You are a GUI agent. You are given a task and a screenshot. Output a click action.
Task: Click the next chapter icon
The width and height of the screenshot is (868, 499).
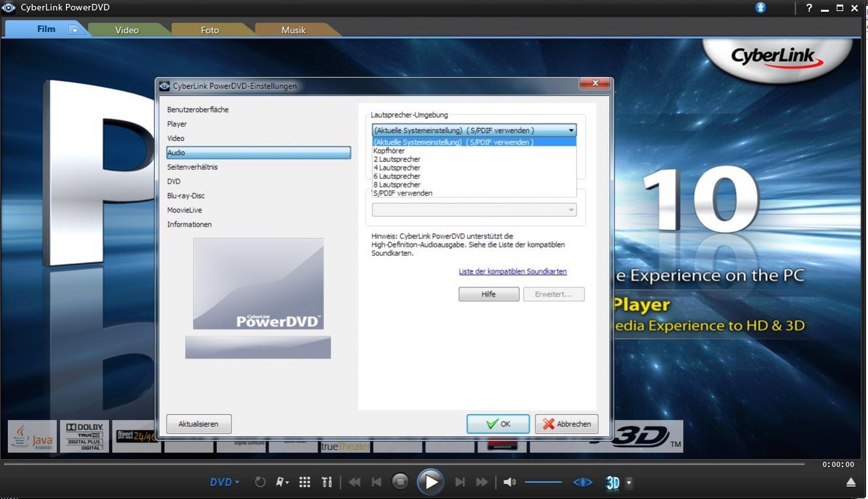coord(460,482)
